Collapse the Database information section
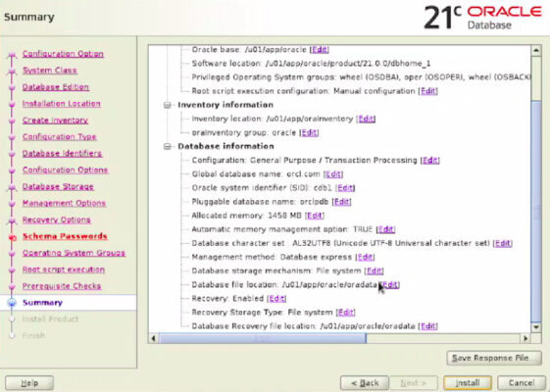The width and height of the screenshot is (550, 392). (168, 147)
